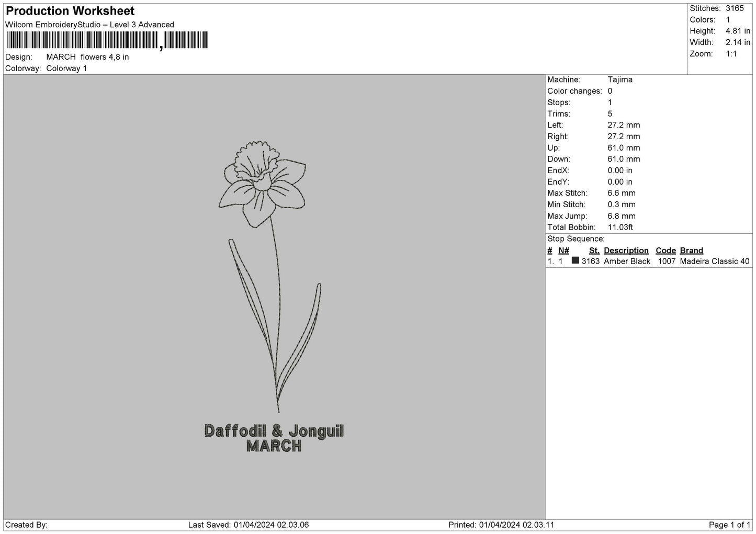Screen dimensions: 756x534
Task: Click the Max Jump value '6.8 mm'
Action: click(x=622, y=216)
